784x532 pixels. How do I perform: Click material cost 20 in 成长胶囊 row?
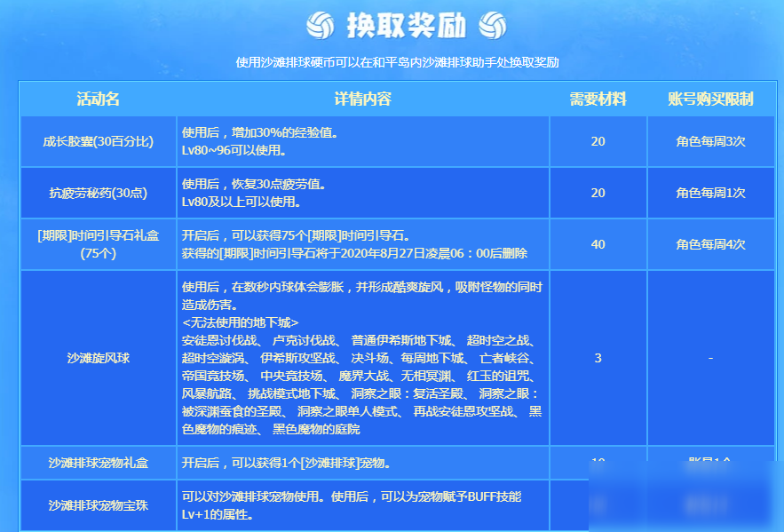[x=598, y=142]
